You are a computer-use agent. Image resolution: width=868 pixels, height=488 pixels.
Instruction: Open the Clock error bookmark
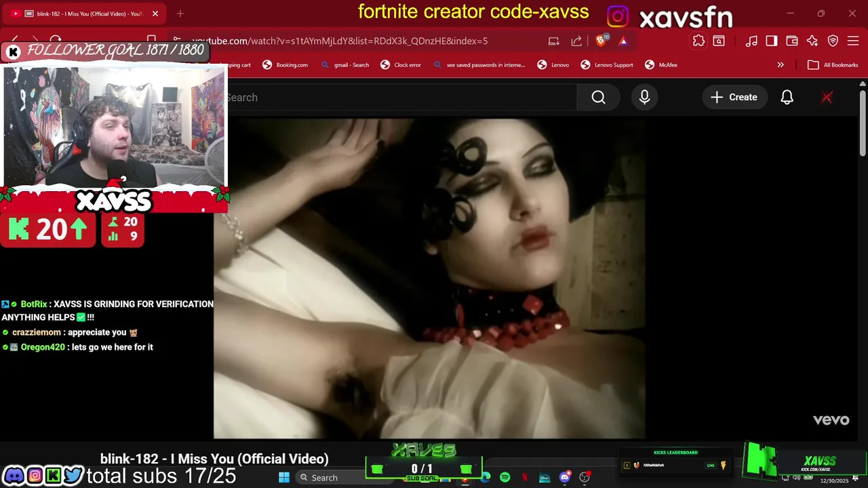click(400, 65)
